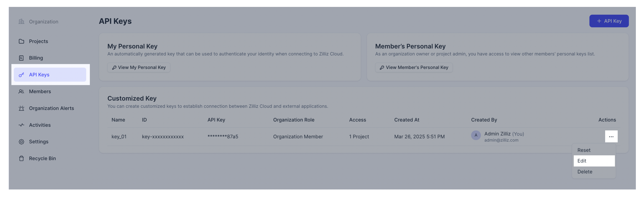Viewport: 644px width, 197px height.
Task: Select Delete from the actions menu
Action: (x=584, y=172)
